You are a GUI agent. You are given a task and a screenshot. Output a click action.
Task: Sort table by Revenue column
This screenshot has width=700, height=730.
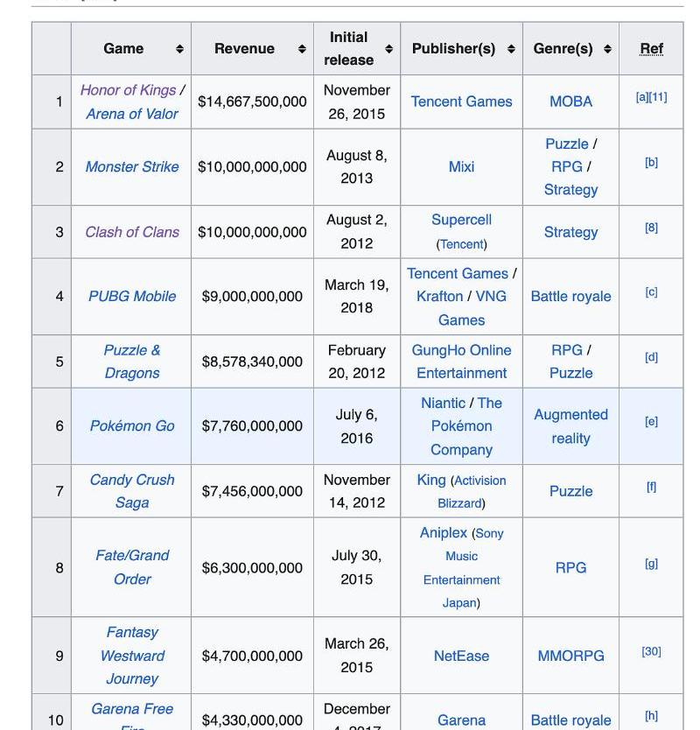302,49
